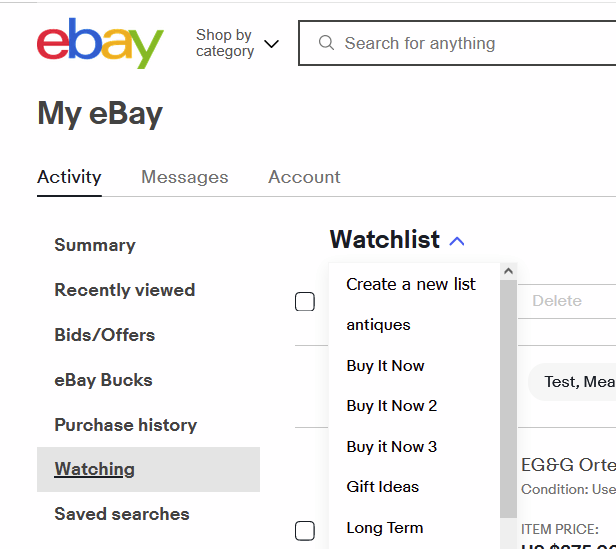The width and height of the screenshot is (616, 549).
Task: Click the dropdown list scrollbar thumb
Action: [508, 399]
